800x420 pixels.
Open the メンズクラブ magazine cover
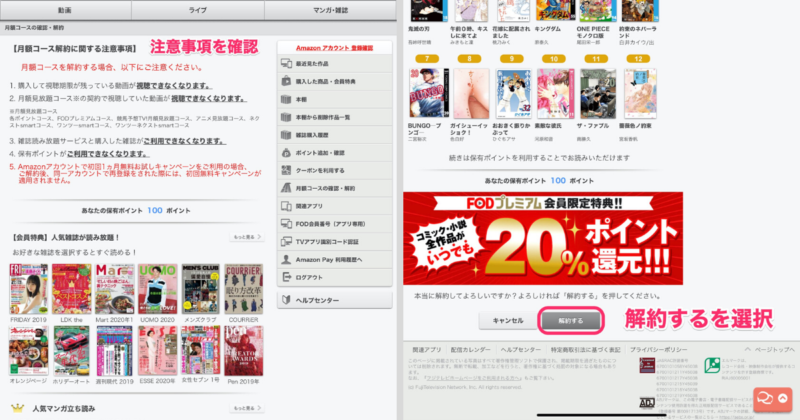(201, 289)
